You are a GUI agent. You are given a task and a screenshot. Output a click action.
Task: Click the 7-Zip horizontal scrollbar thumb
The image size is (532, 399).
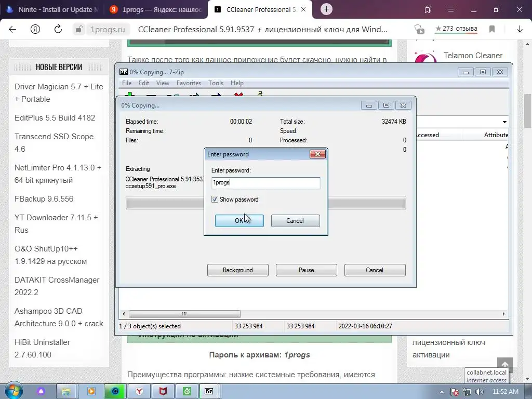tap(184, 314)
